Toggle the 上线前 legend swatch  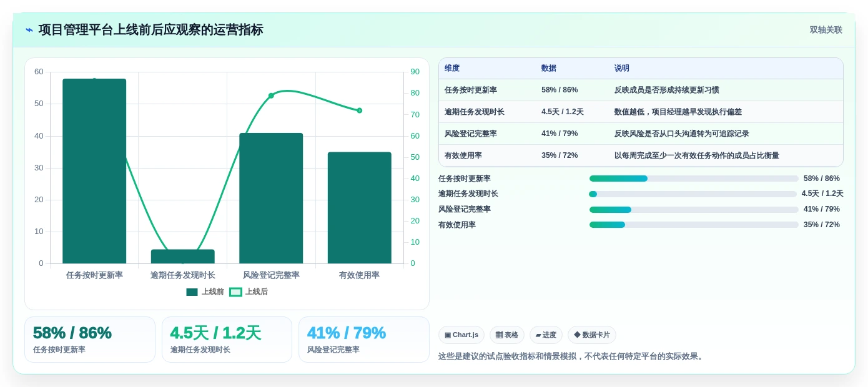[192, 292]
